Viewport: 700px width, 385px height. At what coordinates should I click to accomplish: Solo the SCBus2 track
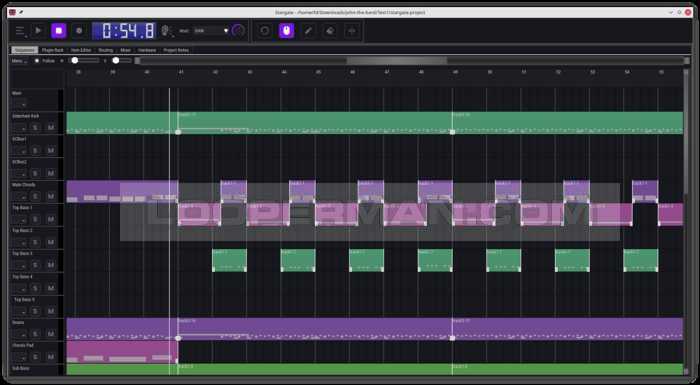click(36, 173)
